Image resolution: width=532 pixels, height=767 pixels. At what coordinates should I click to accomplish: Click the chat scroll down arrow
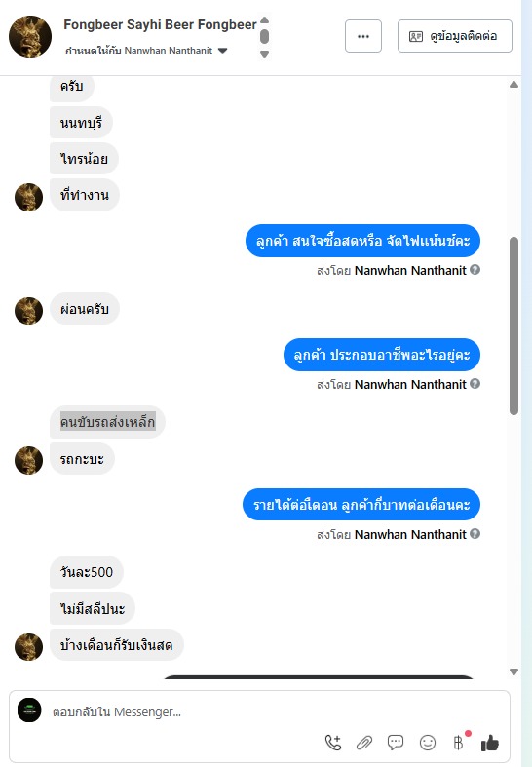513,671
